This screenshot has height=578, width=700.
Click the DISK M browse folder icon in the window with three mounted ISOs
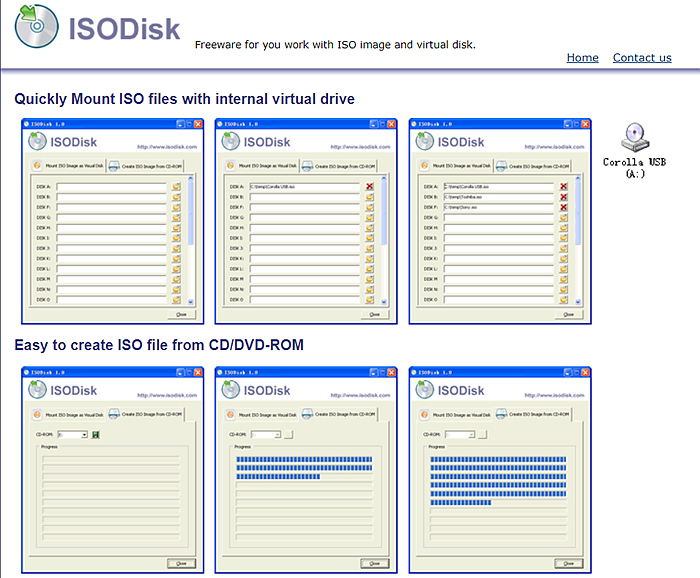(563, 279)
